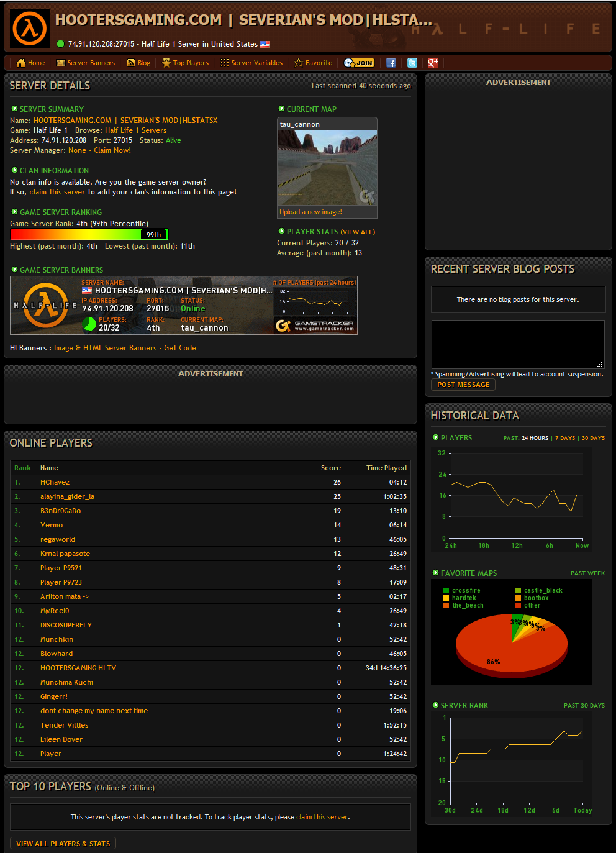
Task: Open the Home menu item
Action: (30, 63)
